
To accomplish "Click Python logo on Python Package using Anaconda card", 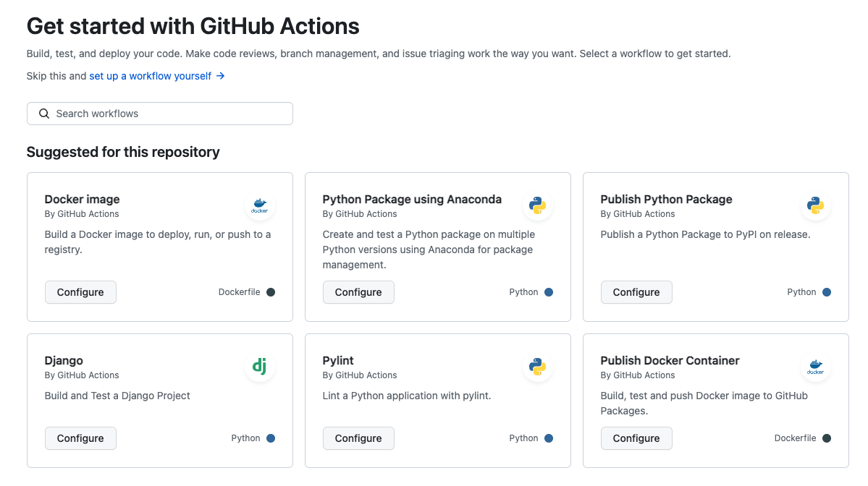I will [x=537, y=206].
